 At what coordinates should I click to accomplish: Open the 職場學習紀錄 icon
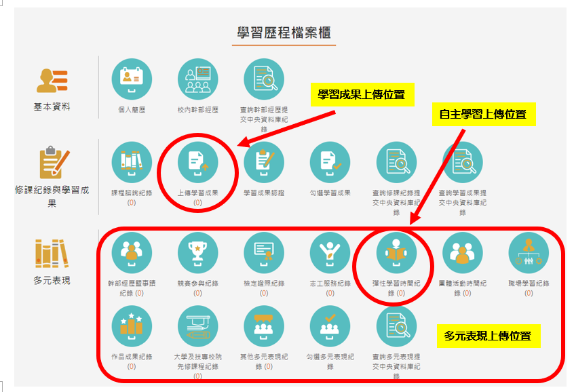click(x=529, y=252)
